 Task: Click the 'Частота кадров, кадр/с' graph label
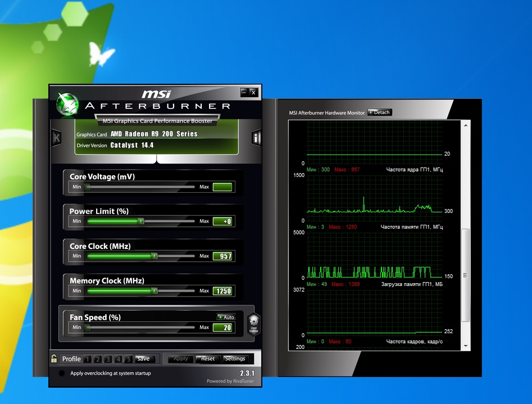414,342
